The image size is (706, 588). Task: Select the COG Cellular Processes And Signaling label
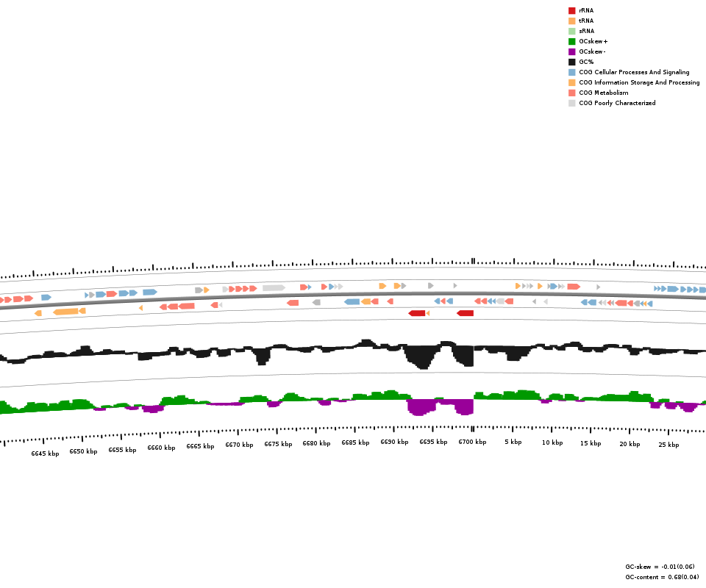click(634, 72)
